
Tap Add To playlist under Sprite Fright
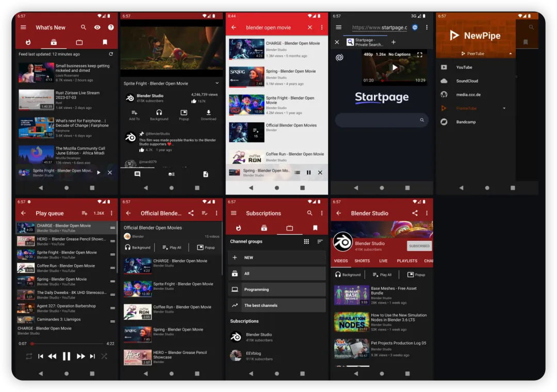tap(134, 115)
